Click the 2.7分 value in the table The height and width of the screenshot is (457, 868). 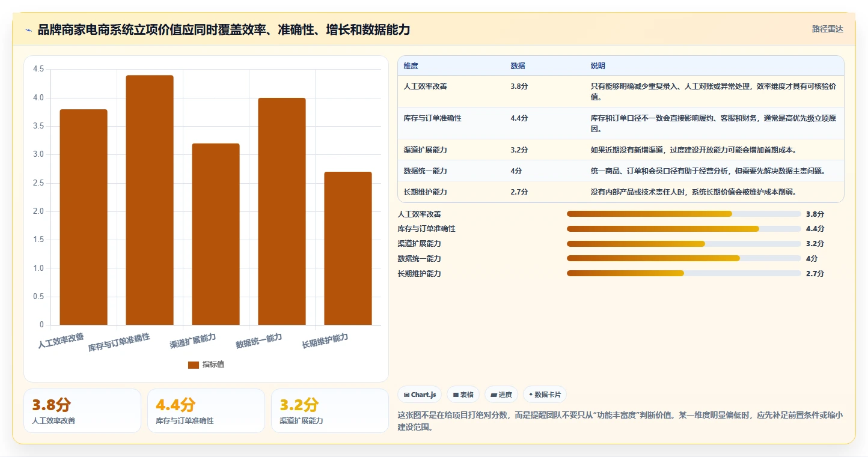coord(519,192)
